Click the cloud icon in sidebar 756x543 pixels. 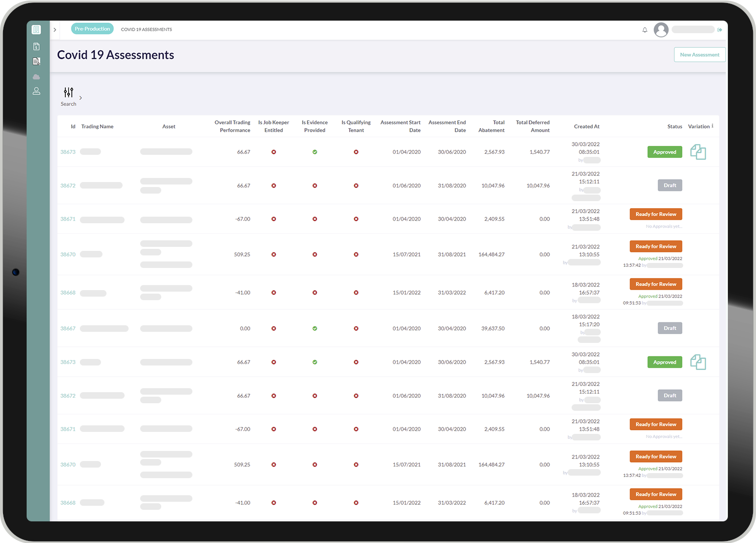click(36, 77)
